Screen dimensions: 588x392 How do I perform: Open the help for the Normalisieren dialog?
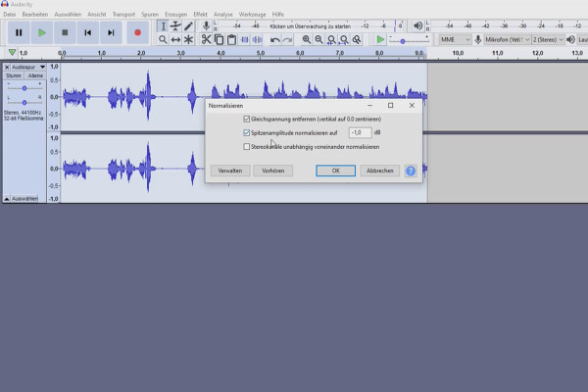point(411,171)
